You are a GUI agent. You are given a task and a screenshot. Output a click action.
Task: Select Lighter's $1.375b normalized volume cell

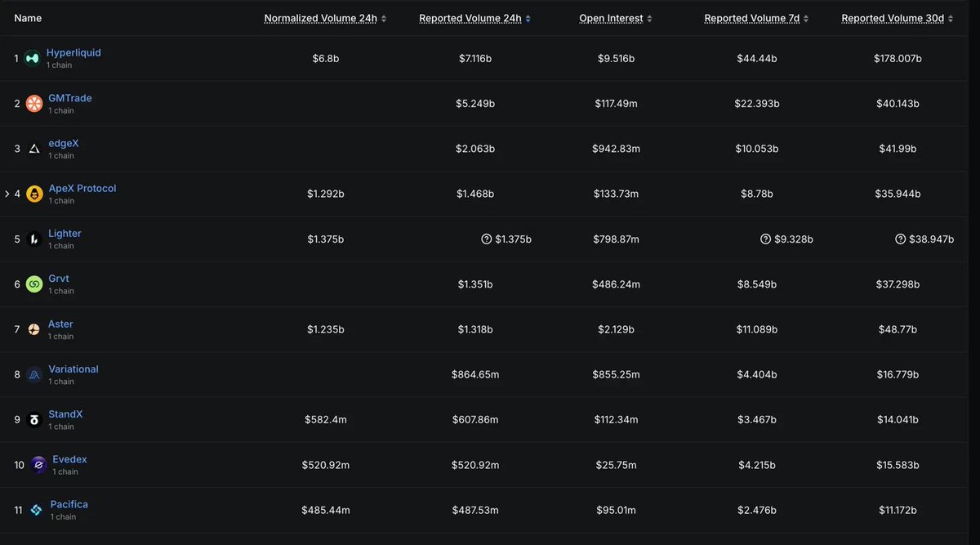pyautogui.click(x=326, y=239)
